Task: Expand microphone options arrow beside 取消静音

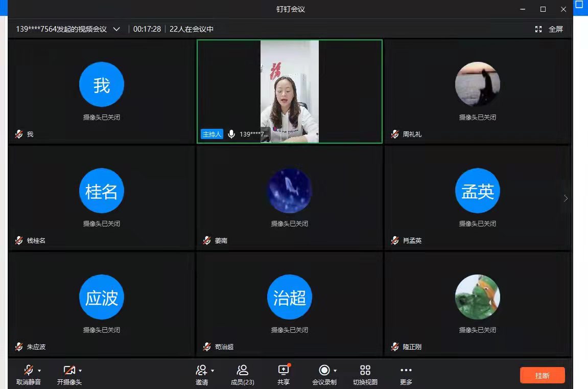Action: click(39, 371)
